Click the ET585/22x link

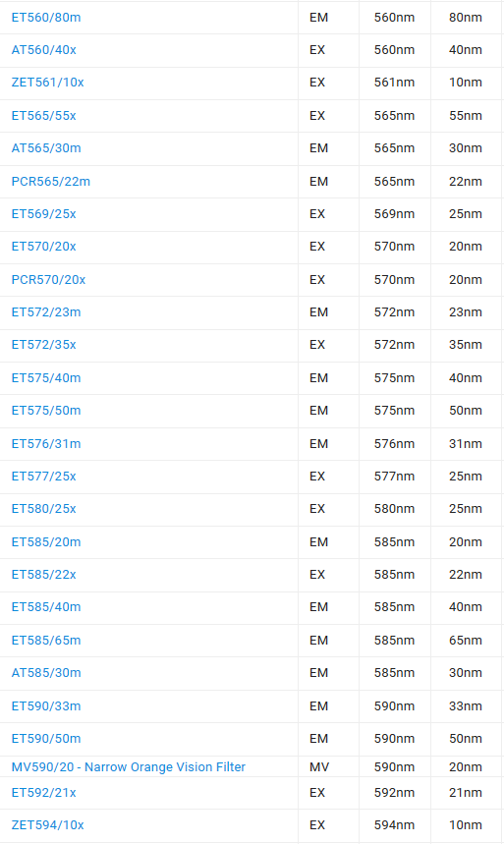(43, 575)
